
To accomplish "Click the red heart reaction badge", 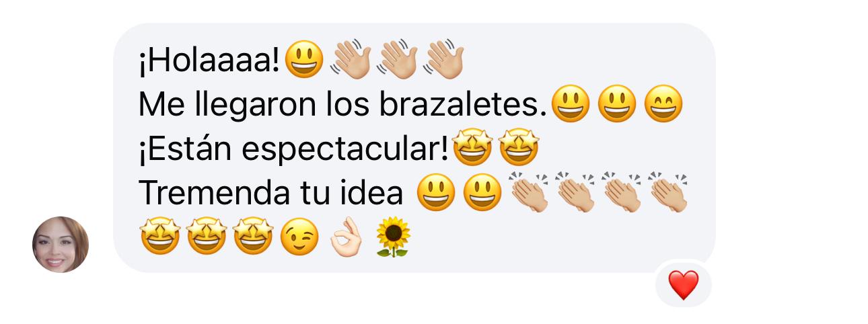I will (684, 284).
